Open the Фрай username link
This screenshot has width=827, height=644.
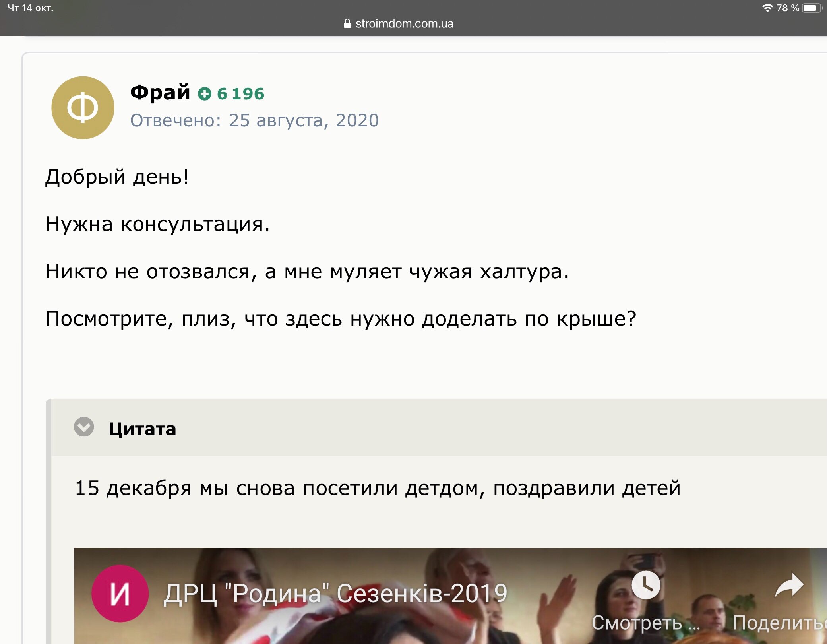click(160, 92)
